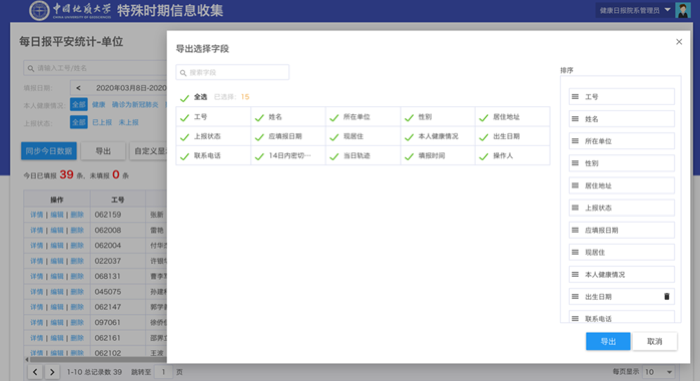This screenshot has height=381, width=700.
Task: Click the drag handle icon for 姓名
Action: [x=575, y=119]
